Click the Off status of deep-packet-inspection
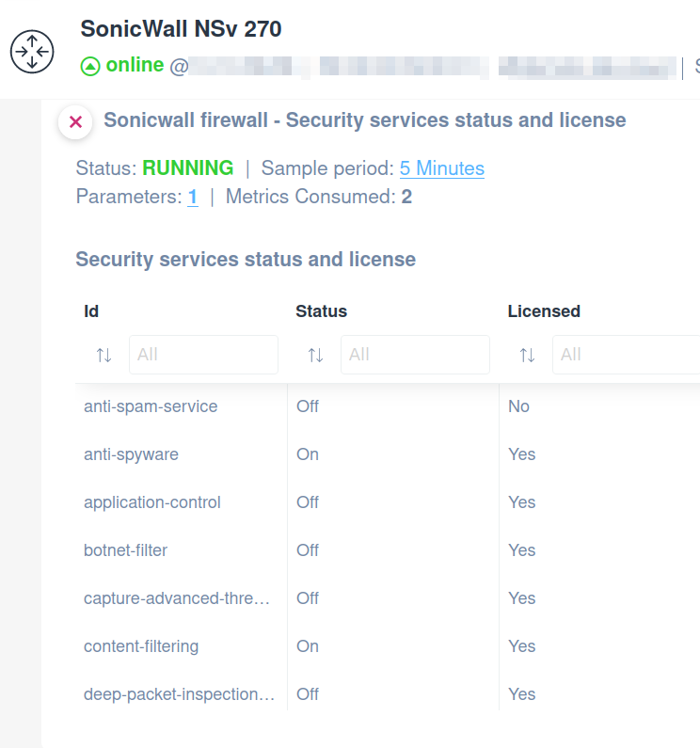This screenshot has width=700, height=748. point(308,694)
